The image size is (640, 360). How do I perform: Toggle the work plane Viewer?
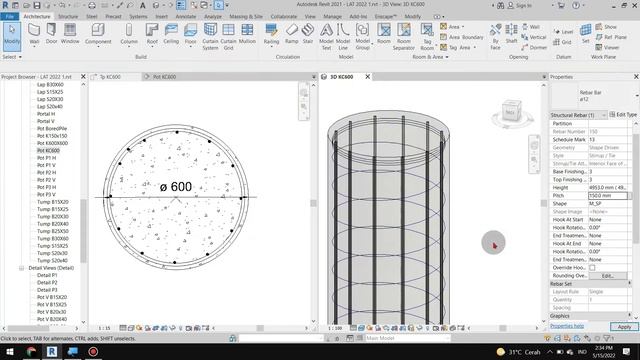point(607,47)
